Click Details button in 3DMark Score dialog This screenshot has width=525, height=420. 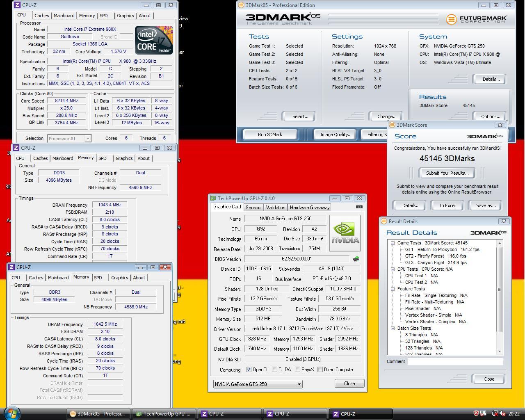point(411,205)
